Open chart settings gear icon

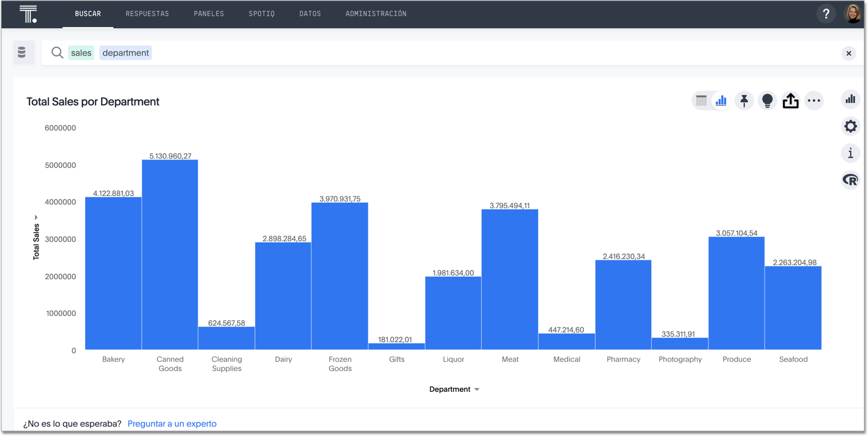coord(850,126)
